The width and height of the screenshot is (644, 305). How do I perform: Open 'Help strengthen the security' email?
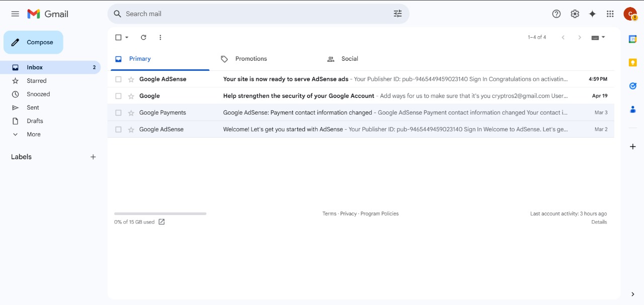click(361, 96)
